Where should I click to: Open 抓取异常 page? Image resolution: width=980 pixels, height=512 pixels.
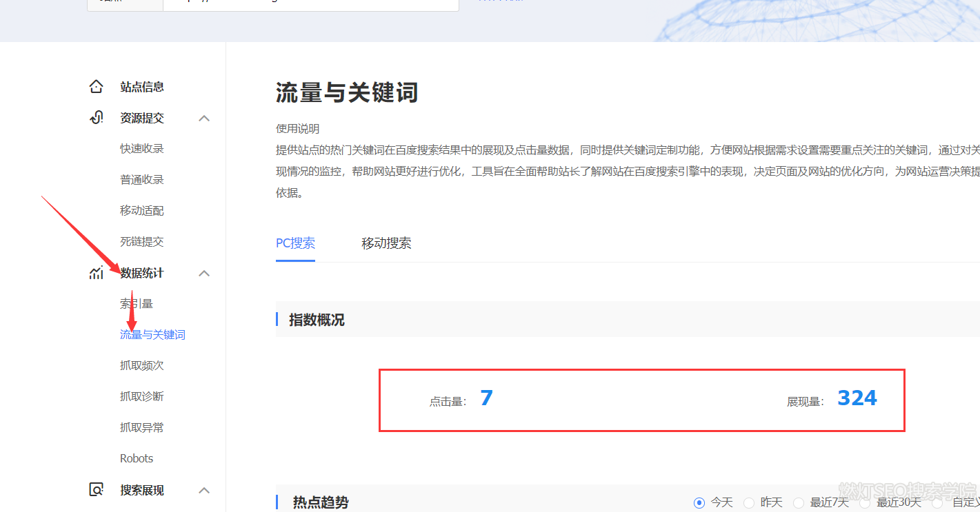(142, 428)
